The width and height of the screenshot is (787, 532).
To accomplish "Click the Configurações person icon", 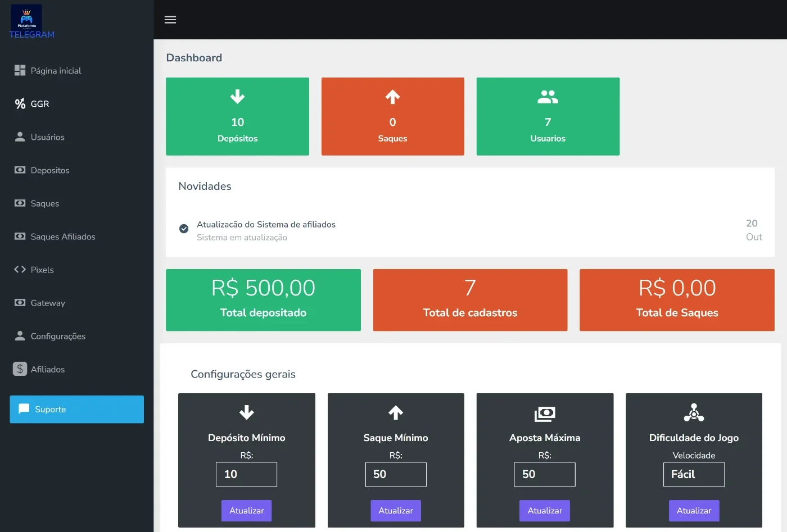I will tap(20, 335).
